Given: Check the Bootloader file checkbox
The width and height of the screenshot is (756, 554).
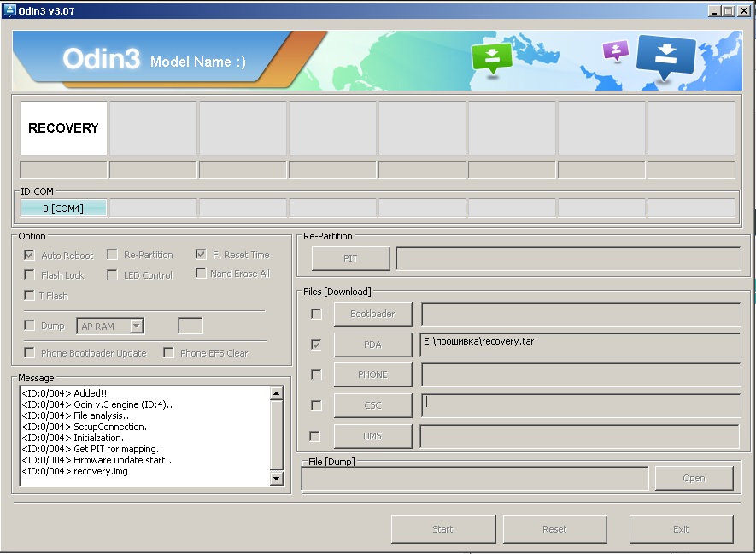Looking at the screenshot, I should [x=316, y=314].
